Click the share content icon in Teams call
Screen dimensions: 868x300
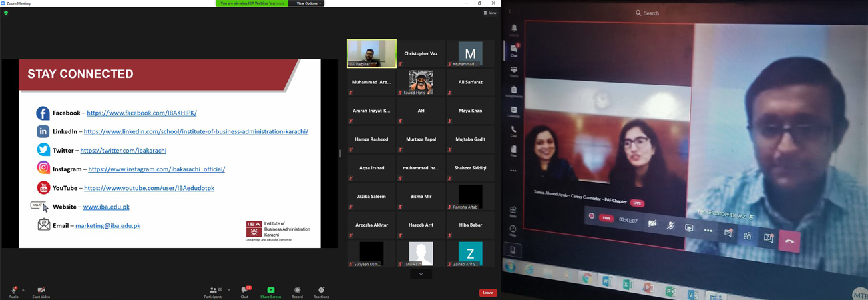[689, 228]
